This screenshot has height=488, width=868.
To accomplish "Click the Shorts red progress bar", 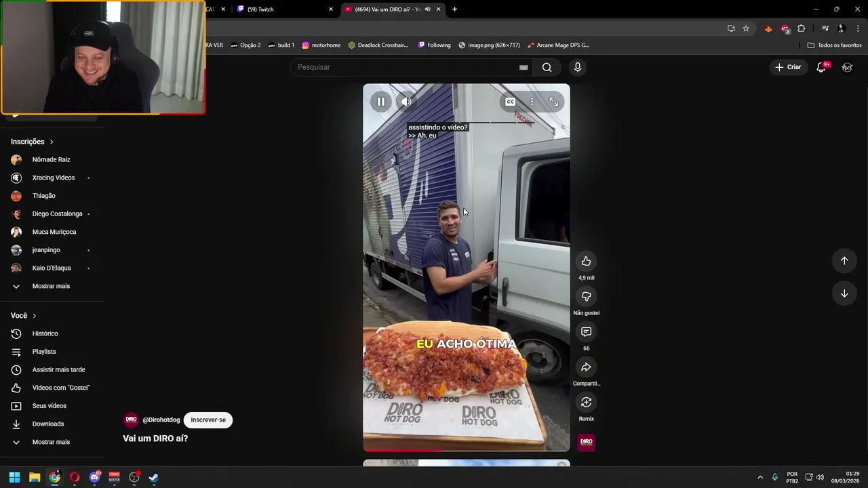I will tap(467, 451).
